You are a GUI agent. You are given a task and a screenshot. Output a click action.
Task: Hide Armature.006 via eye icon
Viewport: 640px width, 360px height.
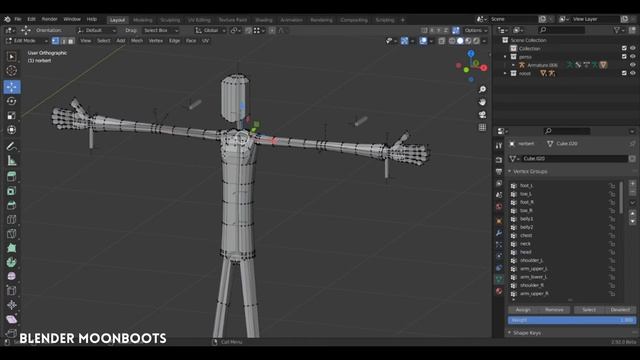pos(633,65)
